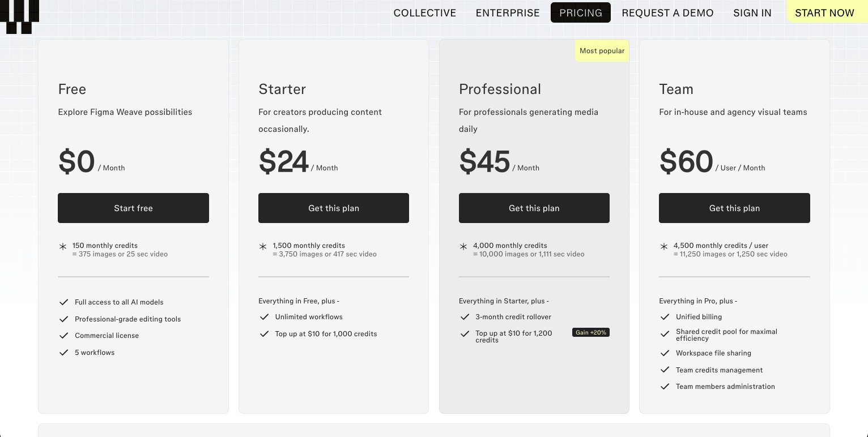Click the checkmark beside Unified billing
This screenshot has width=868, height=437.
pyautogui.click(x=665, y=317)
